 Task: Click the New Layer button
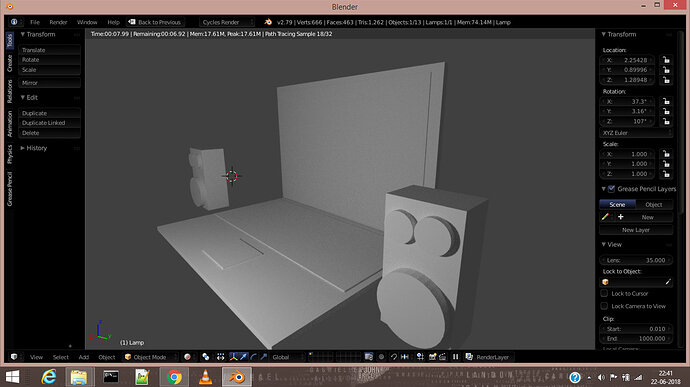(x=636, y=230)
